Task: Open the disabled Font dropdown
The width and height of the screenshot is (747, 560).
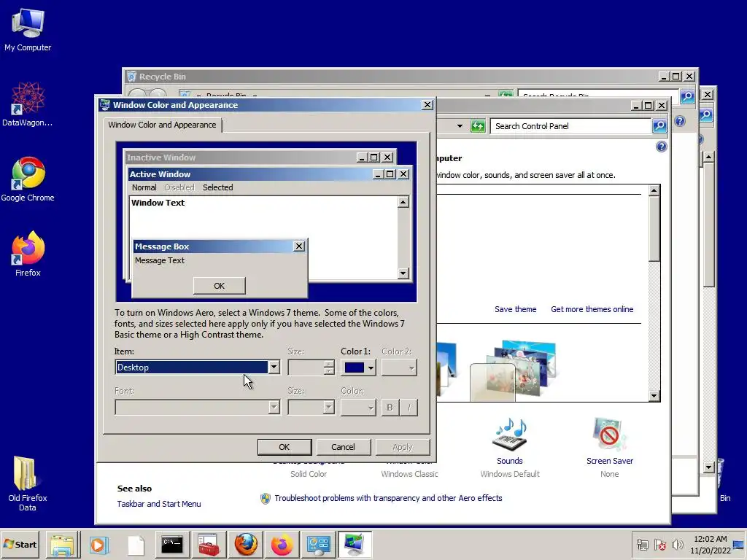Action: (x=197, y=407)
